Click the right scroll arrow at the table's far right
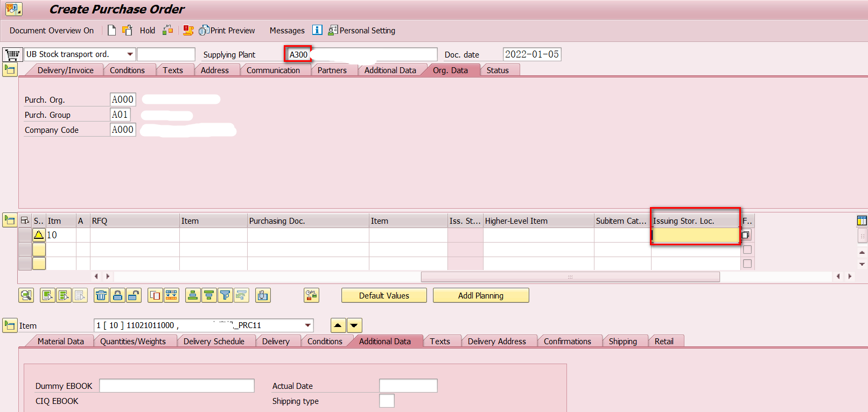 pyautogui.click(x=850, y=276)
